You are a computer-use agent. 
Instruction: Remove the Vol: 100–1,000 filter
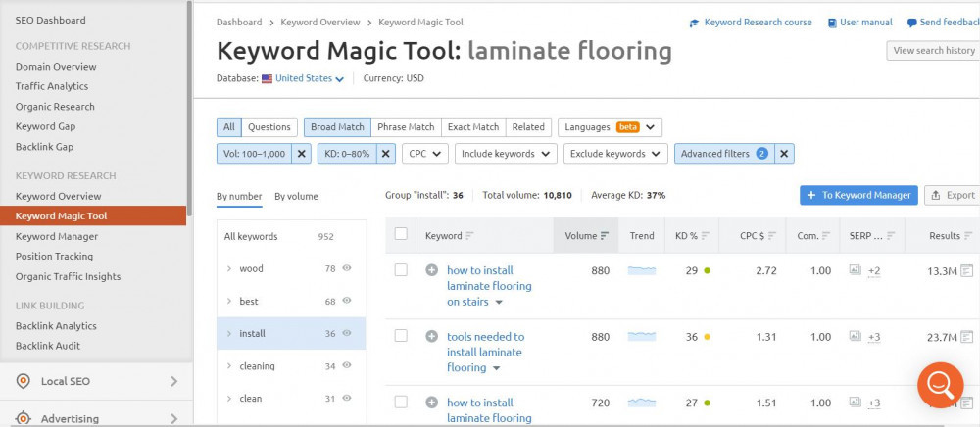pos(301,154)
